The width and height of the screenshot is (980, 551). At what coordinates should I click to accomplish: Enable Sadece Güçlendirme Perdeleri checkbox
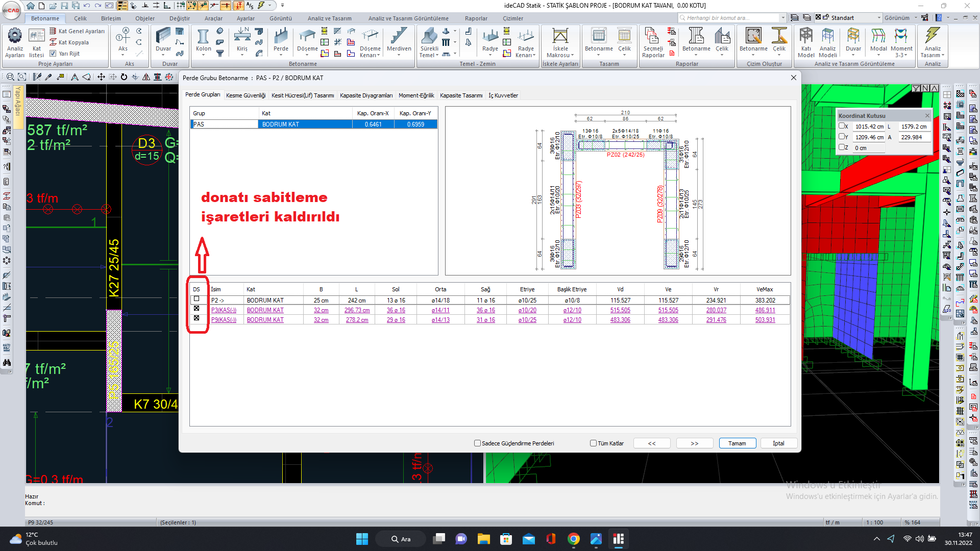[478, 443]
